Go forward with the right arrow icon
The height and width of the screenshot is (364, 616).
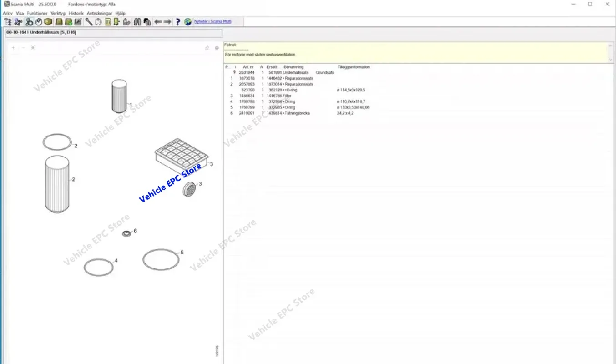167,22
